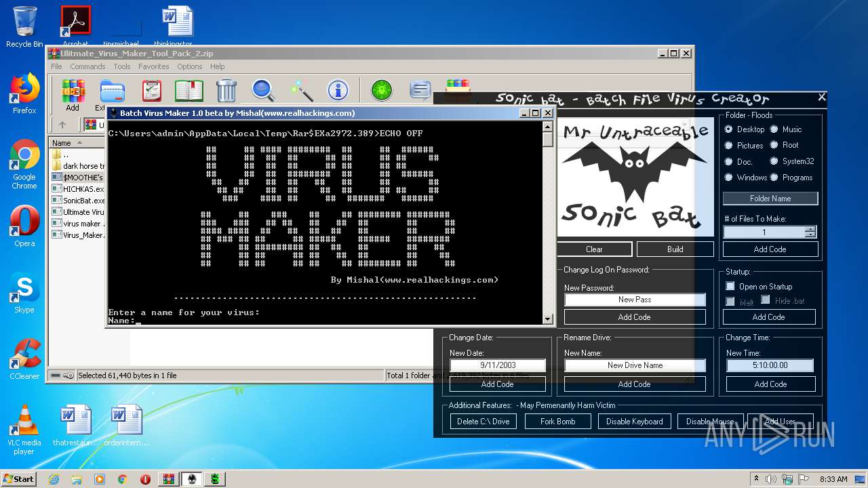The height and width of the screenshot is (488, 868).
Task: Open Acrobat desktop shortcut
Action: click(x=76, y=26)
